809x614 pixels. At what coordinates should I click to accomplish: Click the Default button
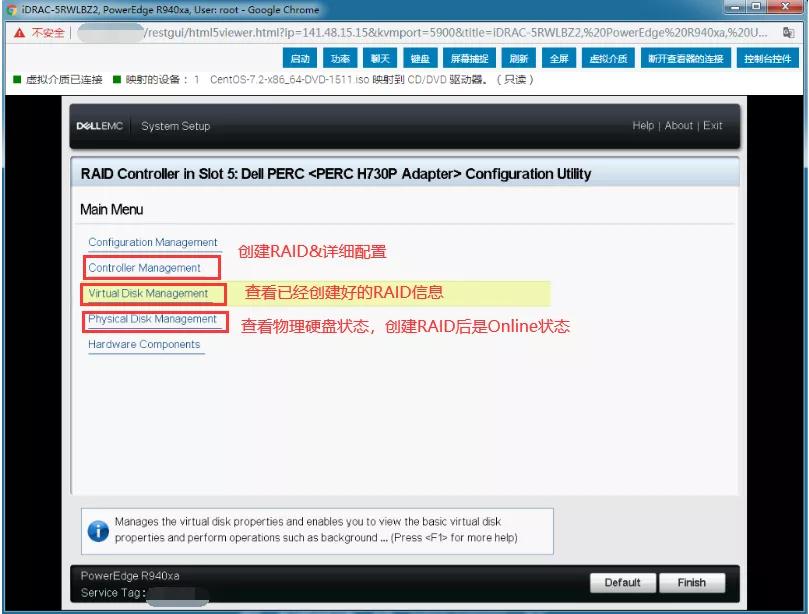click(623, 583)
